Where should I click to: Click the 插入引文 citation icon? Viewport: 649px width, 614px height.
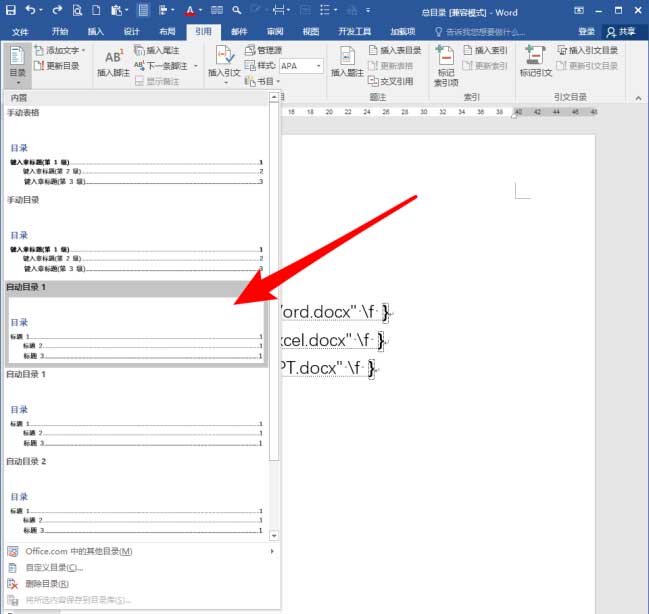click(224, 60)
